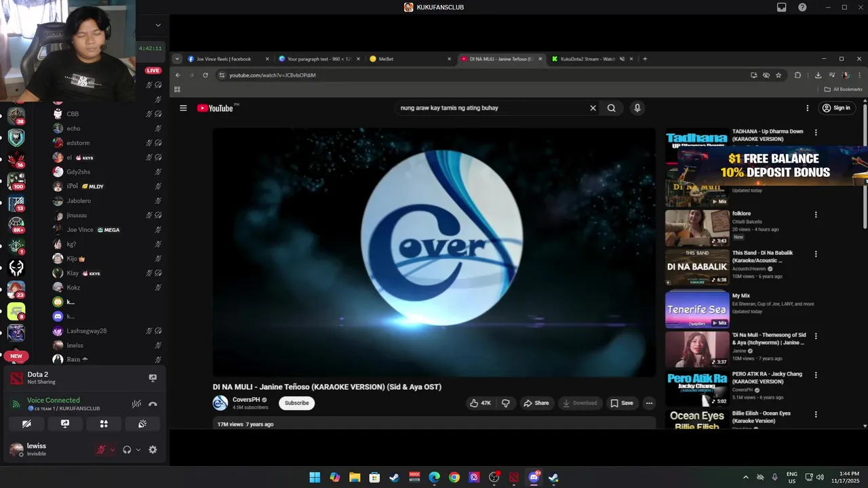The image size is (868, 488).
Task: Click the Chrome address bar URL
Action: click(x=273, y=75)
